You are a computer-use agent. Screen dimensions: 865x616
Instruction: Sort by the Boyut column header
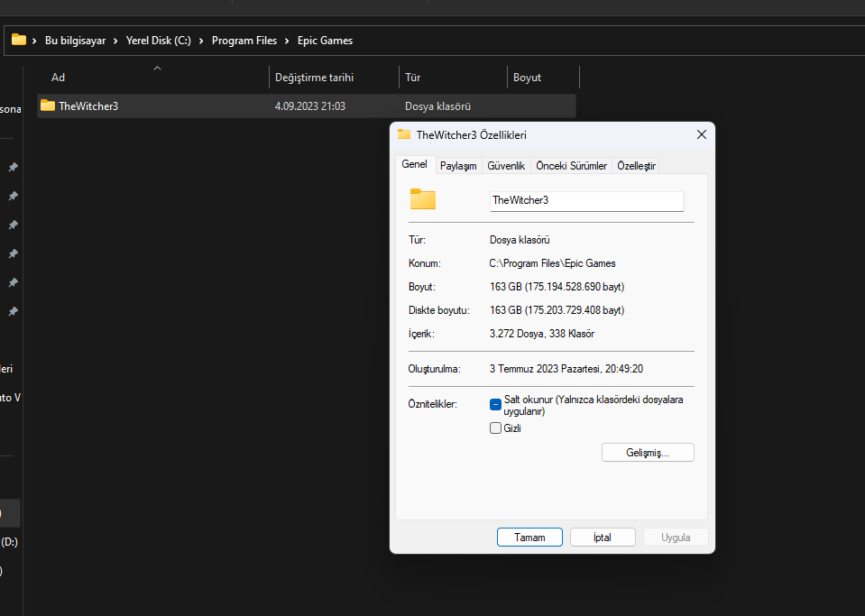tap(544, 78)
